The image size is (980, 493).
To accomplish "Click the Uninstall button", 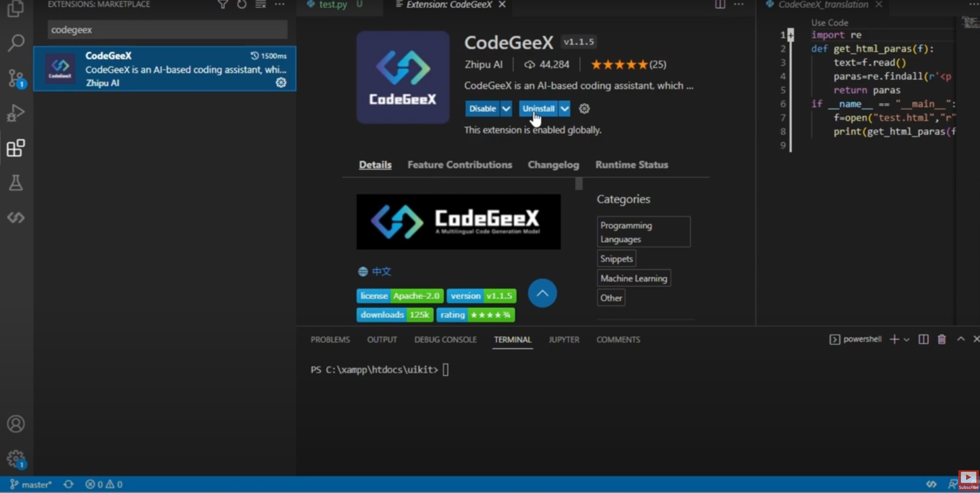I will 539,109.
